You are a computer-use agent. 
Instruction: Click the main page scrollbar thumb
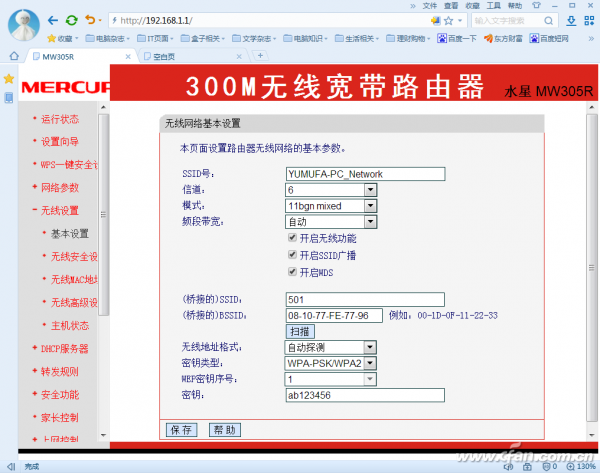coord(592,267)
